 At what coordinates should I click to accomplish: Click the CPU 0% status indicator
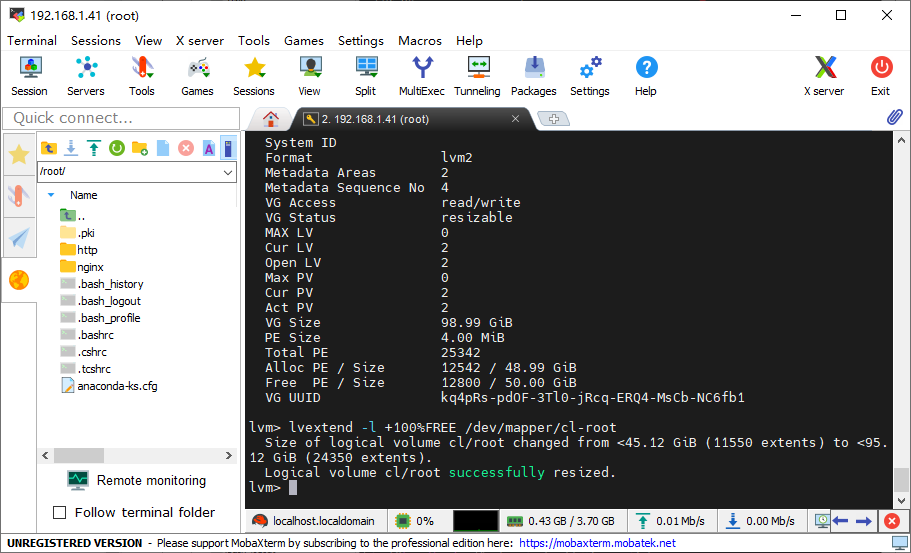click(414, 521)
